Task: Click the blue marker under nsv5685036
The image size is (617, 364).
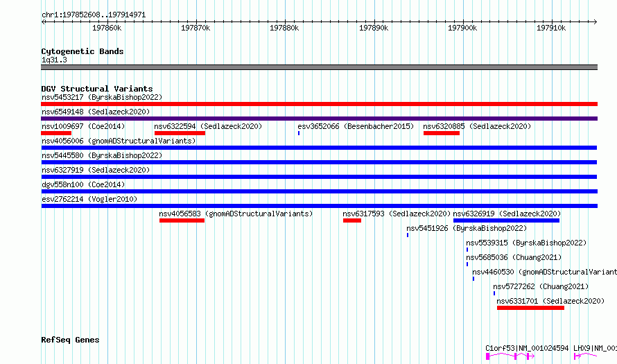Action: (467, 264)
